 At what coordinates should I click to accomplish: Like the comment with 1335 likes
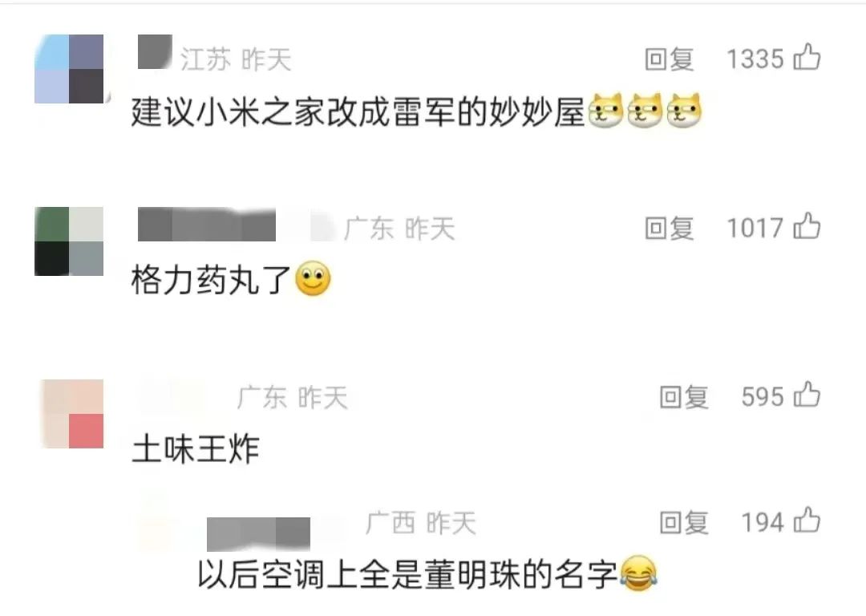[x=807, y=58]
